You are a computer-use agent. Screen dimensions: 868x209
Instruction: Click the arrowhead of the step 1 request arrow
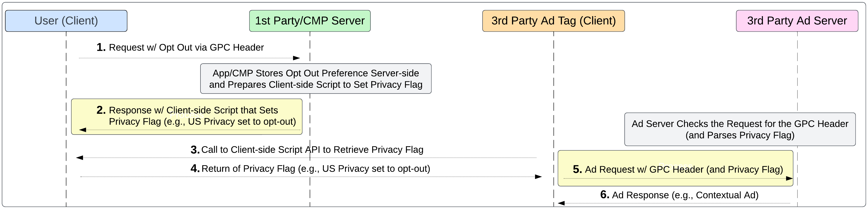tap(296, 58)
